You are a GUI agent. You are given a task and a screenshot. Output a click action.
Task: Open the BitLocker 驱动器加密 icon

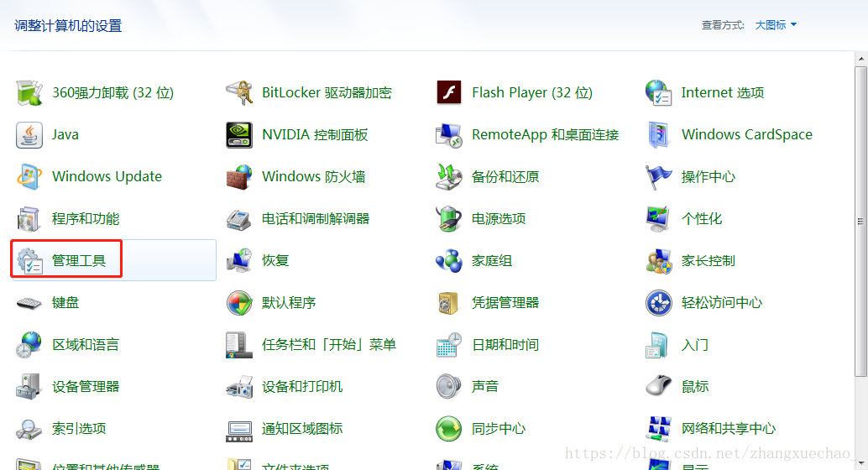[239, 92]
